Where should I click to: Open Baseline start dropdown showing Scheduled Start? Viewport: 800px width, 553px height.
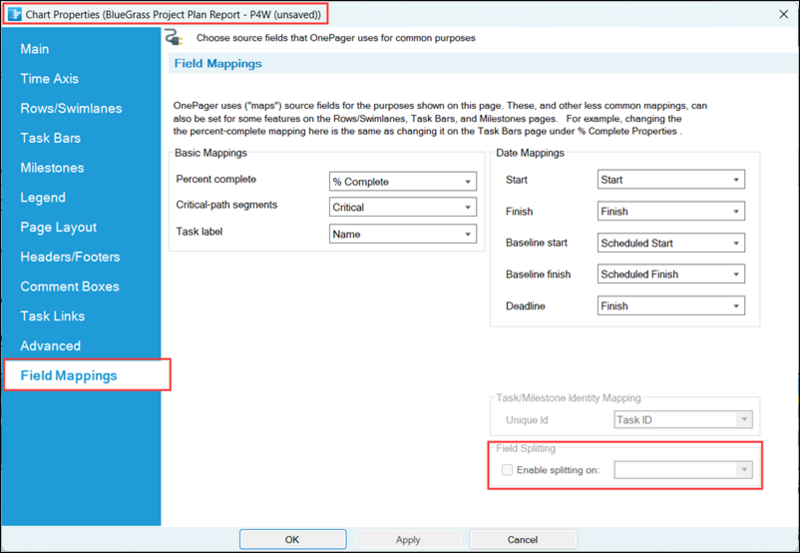click(671, 243)
